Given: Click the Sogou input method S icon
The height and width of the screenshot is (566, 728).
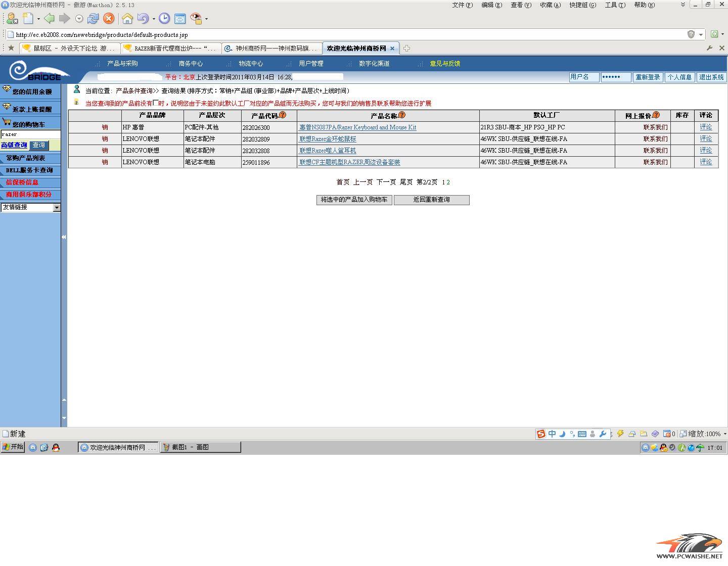Looking at the screenshot, I should 541,434.
